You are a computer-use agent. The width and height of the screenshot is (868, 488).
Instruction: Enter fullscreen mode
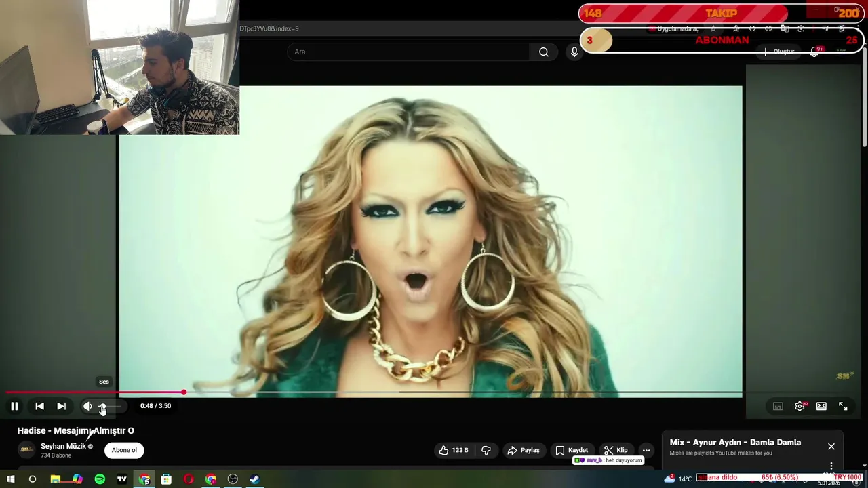(x=843, y=406)
